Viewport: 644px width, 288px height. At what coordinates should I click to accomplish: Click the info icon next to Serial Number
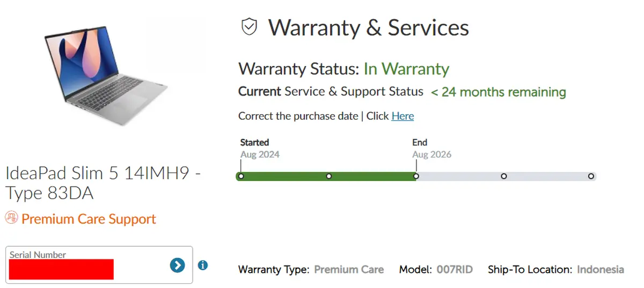[x=203, y=265]
